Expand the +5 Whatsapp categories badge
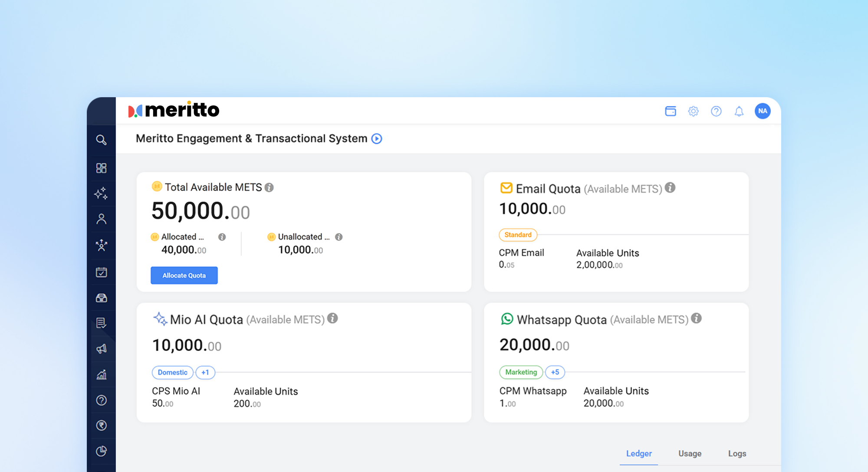868x472 pixels. tap(555, 372)
